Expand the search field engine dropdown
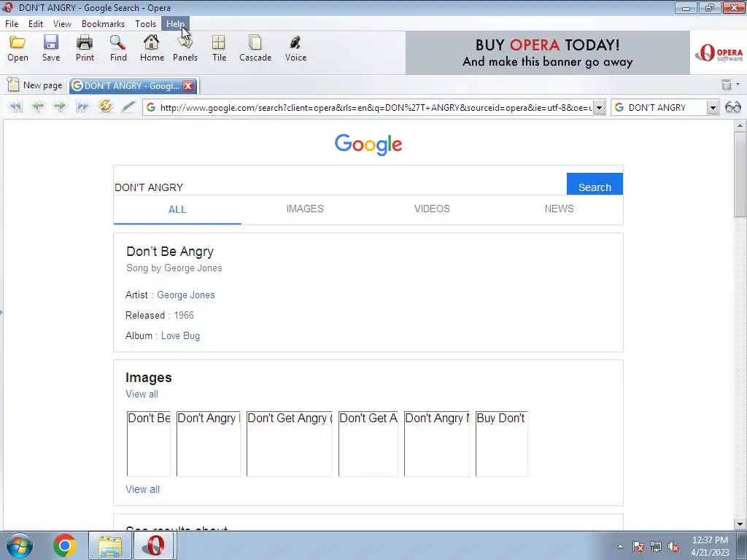This screenshot has height=560, width=747. (712, 108)
